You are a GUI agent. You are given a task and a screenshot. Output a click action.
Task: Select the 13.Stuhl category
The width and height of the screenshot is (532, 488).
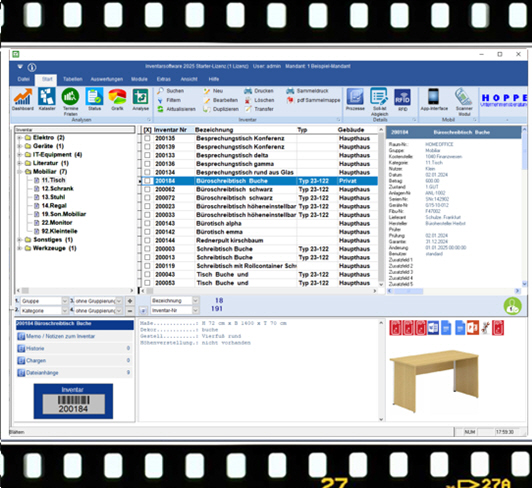(x=53, y=197)
